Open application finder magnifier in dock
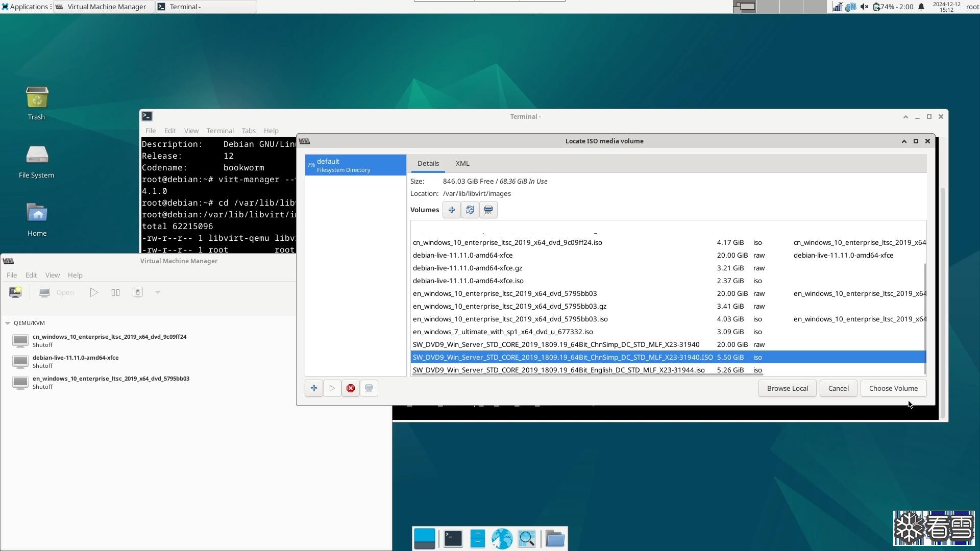Image resolution: width=980 pixels, height=551 pixels. click(x=527, y=538)
